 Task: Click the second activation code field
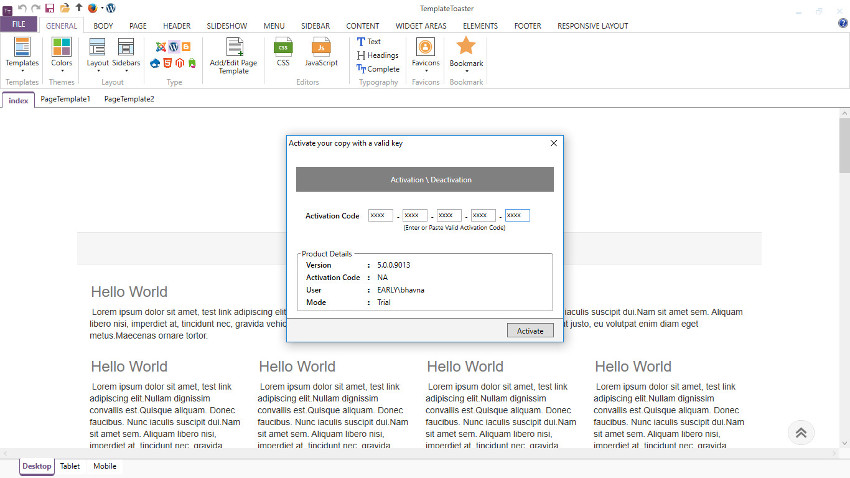pos(415,215)
